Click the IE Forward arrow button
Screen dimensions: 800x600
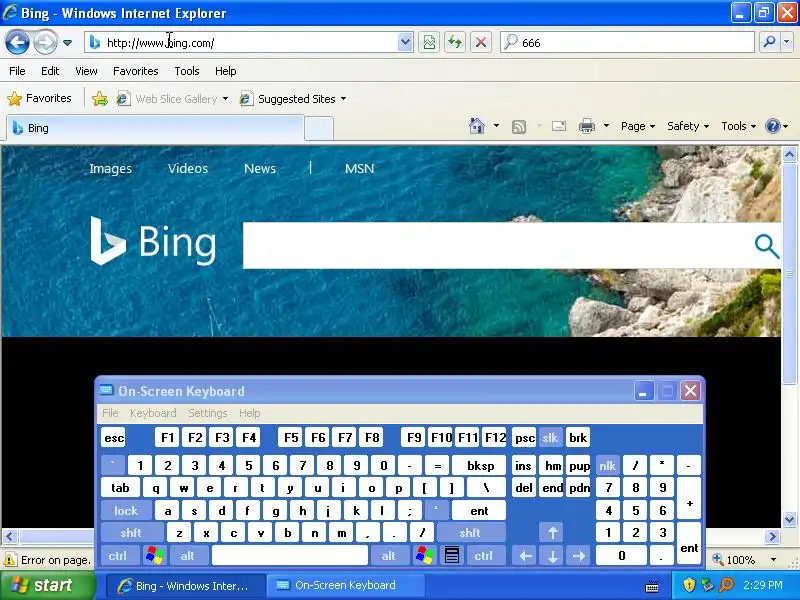[45, 42]
